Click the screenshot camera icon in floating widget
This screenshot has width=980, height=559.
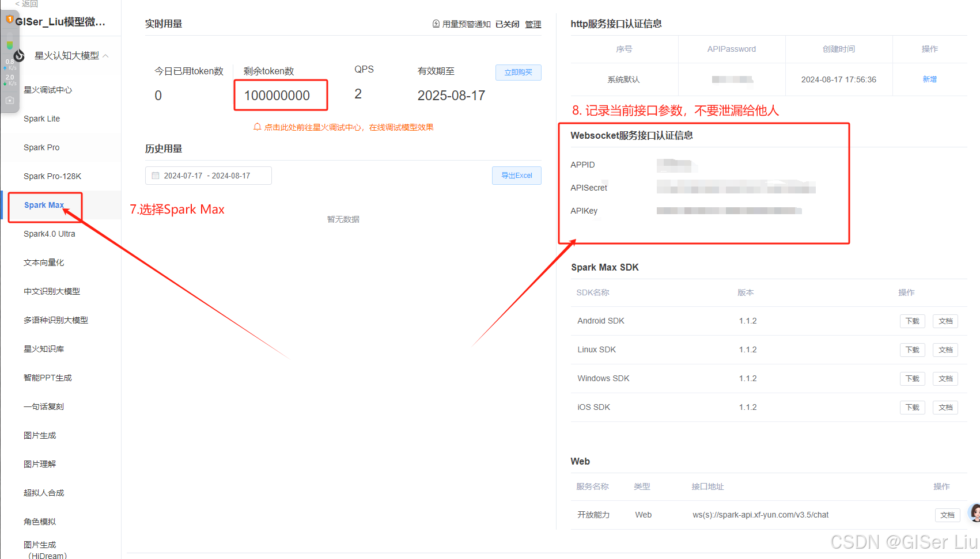point(10,100)
